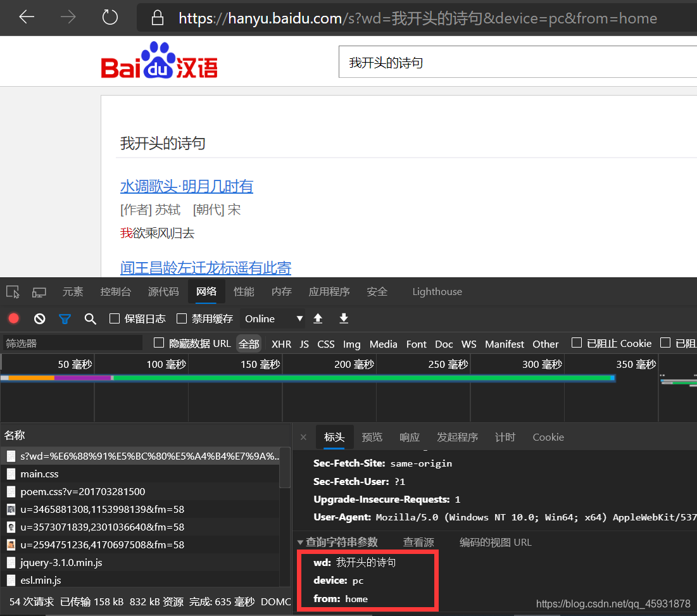
Task: Check the 隐藏数据 URL checkbox
Action: click(x=159, y=343)
